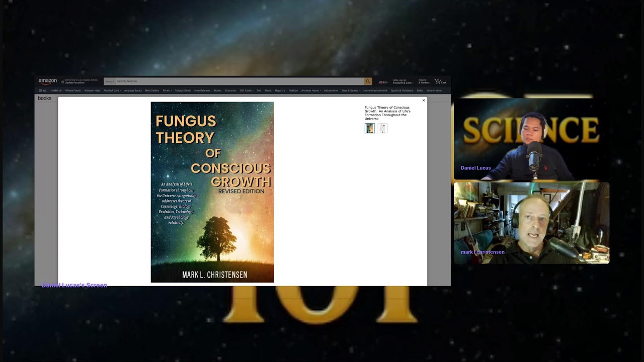
Task: Open the Account & Lists menu
Action: (x=403, y=81)
